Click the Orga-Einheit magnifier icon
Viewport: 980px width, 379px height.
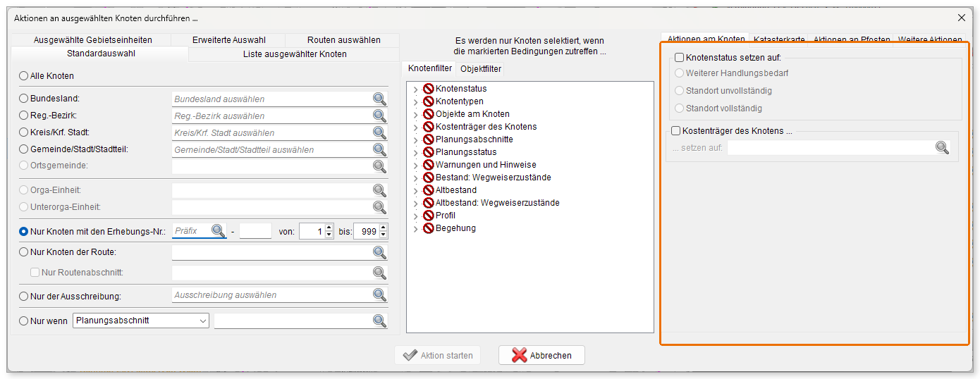pyautogui.click(x=379, y=191)
